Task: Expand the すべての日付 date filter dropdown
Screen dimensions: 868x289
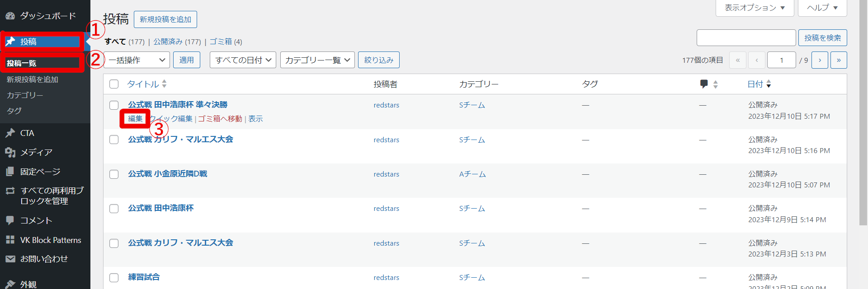Action: tap(243, 60)
